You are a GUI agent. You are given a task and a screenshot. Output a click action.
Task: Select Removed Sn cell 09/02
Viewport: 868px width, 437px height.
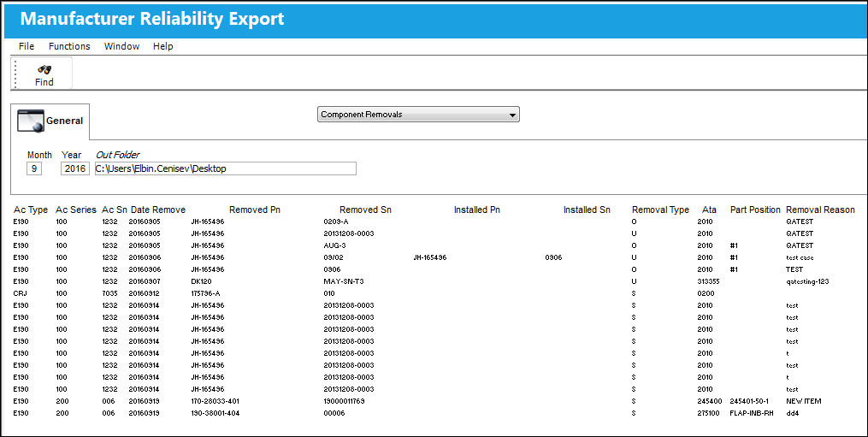point(334,257)
